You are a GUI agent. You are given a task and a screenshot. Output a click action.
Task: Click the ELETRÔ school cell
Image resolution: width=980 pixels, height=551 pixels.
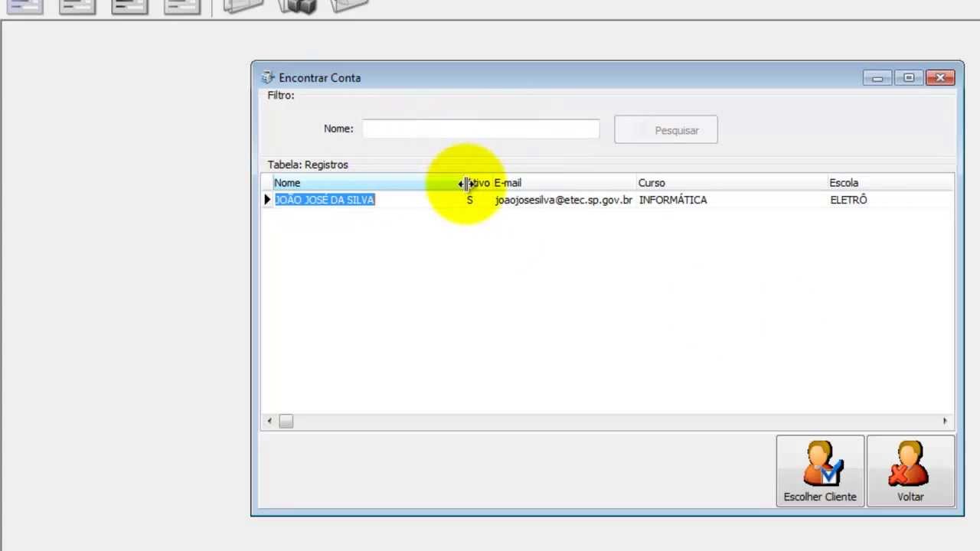tap(890, 200)
